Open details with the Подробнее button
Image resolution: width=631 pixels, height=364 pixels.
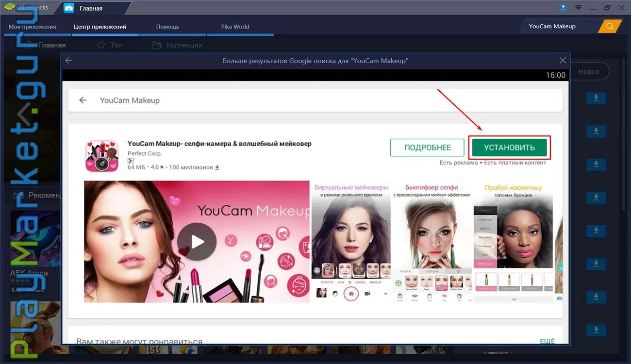click(x=428, y=148)
